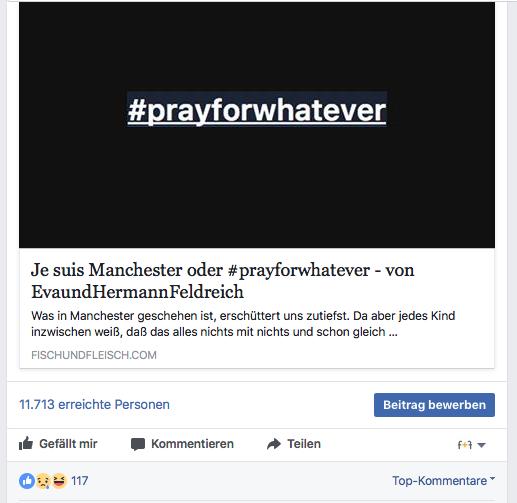
Task: Click the #prayforwhatever preview image
Action: tap(257, 125)
